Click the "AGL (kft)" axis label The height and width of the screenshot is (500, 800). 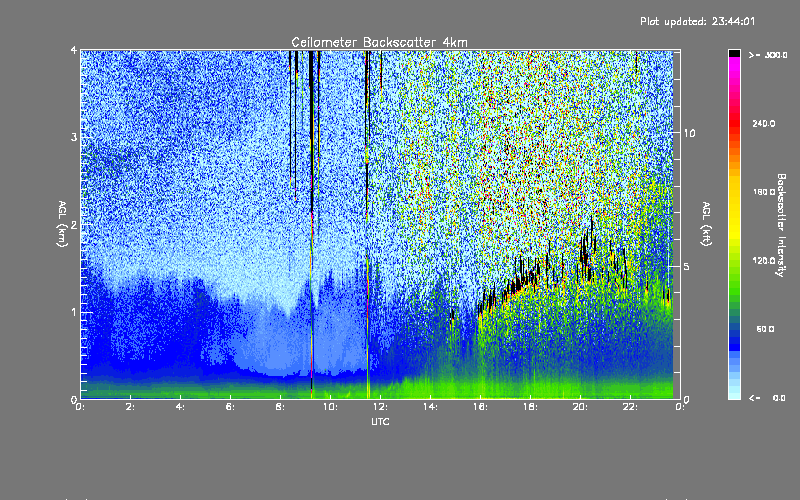click(706, 224)
